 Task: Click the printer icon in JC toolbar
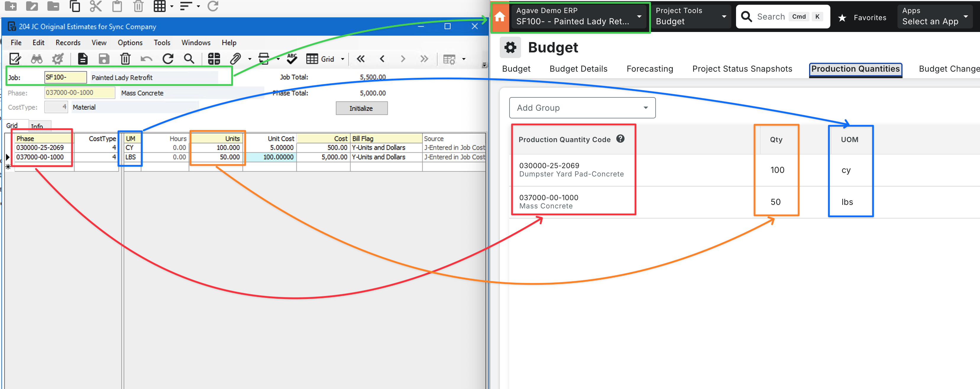[264, 59]
